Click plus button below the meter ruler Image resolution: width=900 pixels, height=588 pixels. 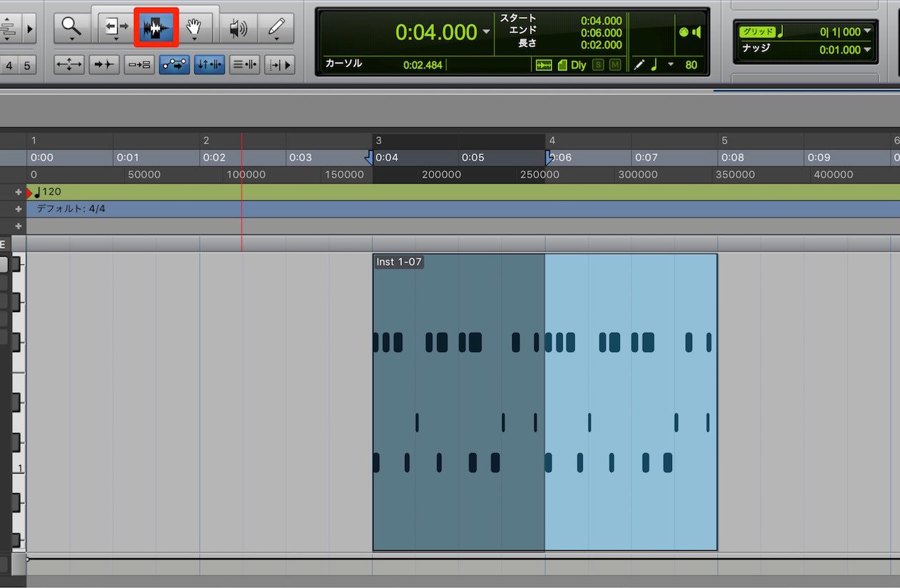coord(19,226)
